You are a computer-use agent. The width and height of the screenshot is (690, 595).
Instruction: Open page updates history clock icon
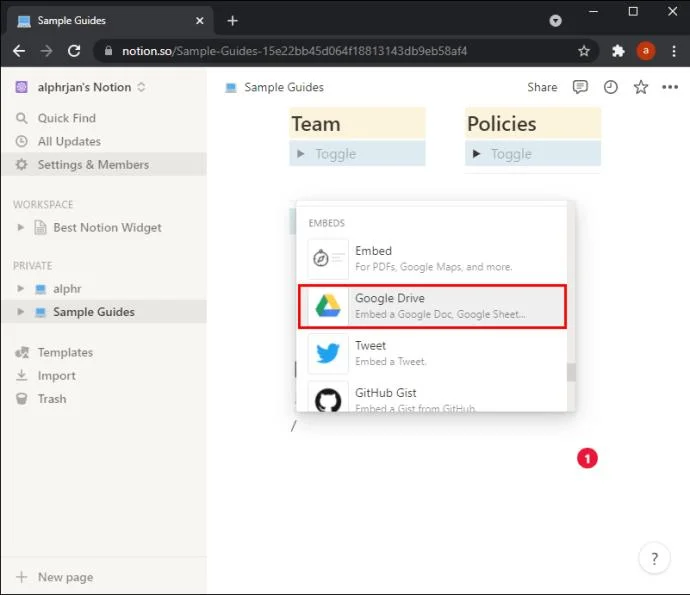[610, 87]
